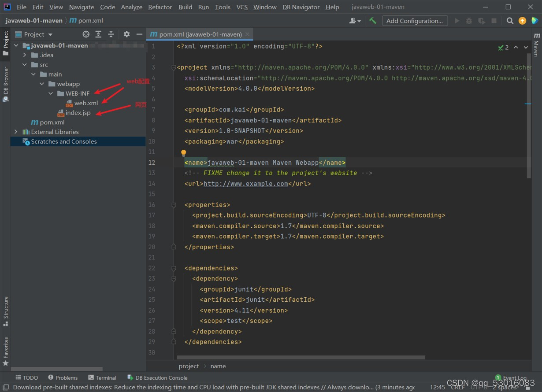Click line number 12 in gutter

coord(152,163)
